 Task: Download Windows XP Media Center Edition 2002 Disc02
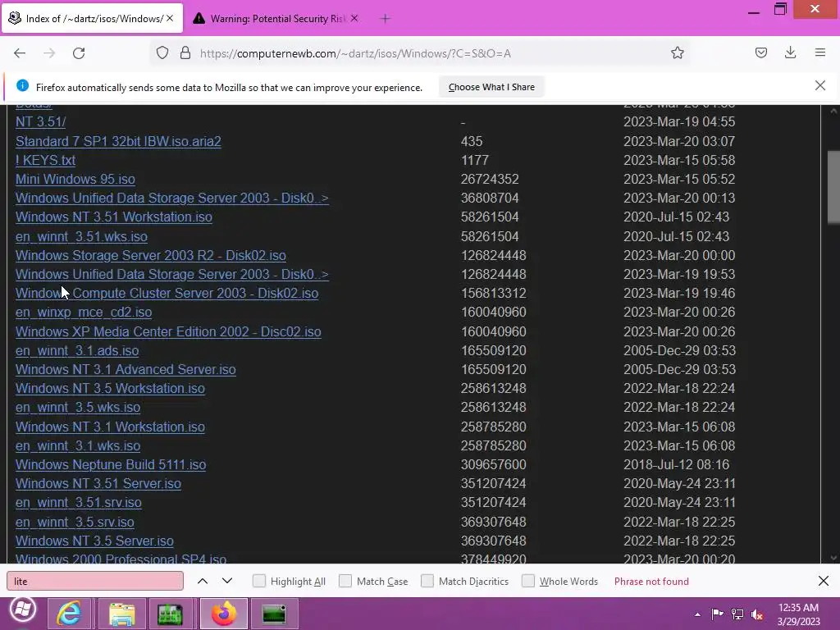[168, 331]
